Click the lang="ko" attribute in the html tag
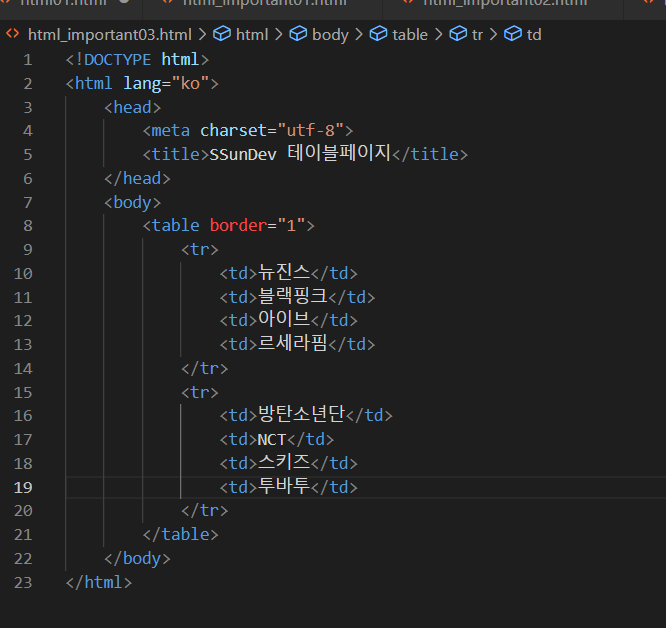This screenshot has height=628, width=666. [166, 84]
